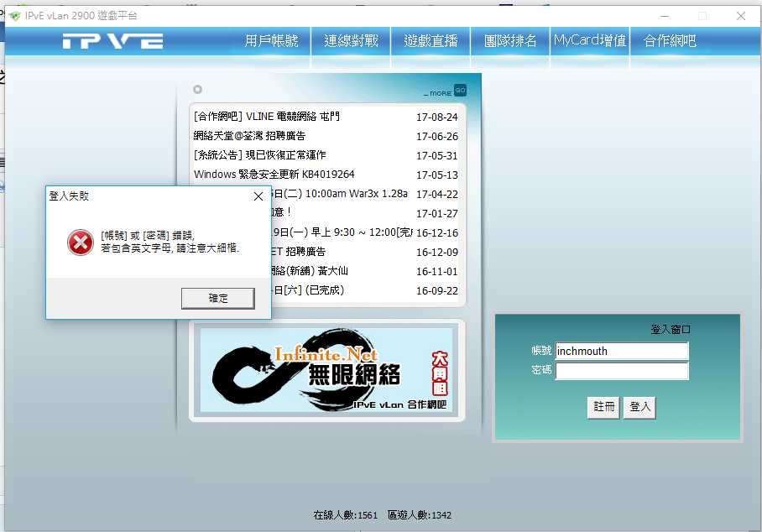Open Windows 緊急安全更新 KB4019264 news item
This screenshot has height=532, width=762.
(x=274, y=175)
